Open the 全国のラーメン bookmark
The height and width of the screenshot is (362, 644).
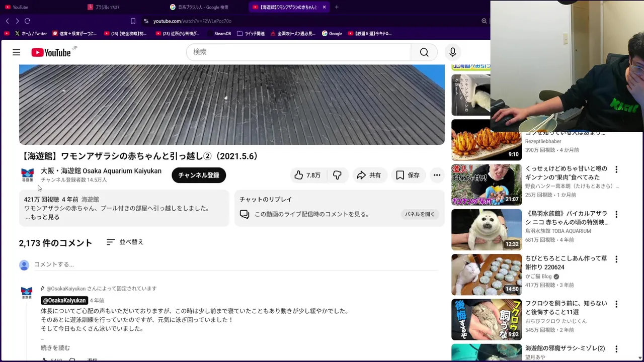293,34
